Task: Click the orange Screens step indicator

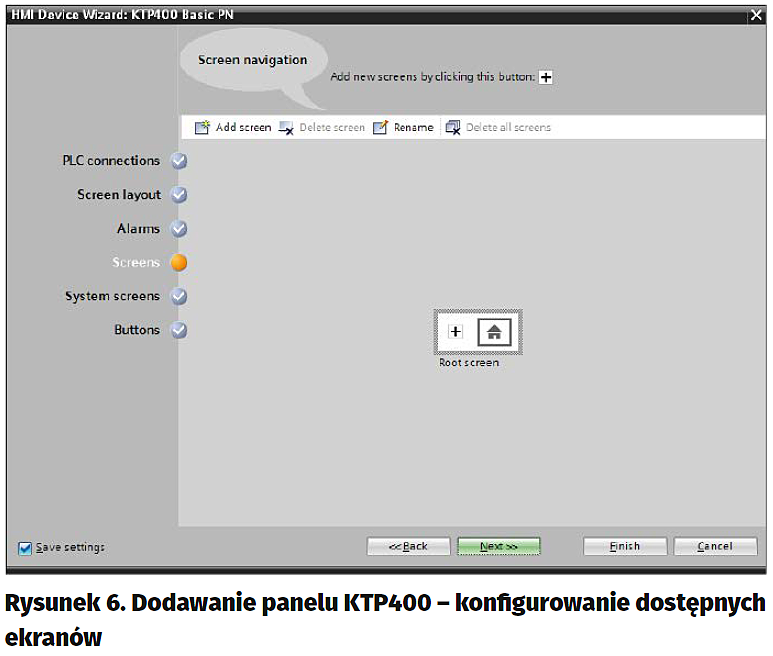Action: coord(179,263)
